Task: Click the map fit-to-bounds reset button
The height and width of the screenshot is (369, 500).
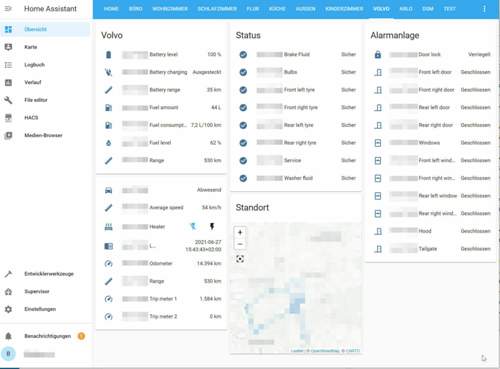Action: 240,259
